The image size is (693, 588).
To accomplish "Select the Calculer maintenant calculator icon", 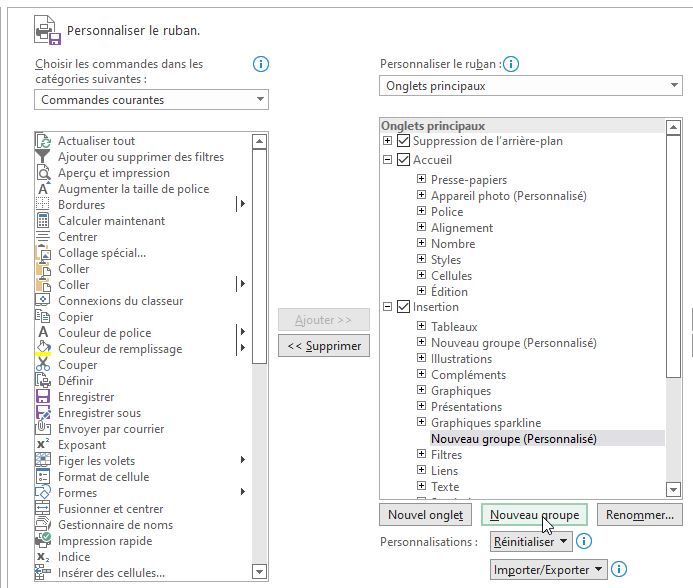I will point(43,221).
